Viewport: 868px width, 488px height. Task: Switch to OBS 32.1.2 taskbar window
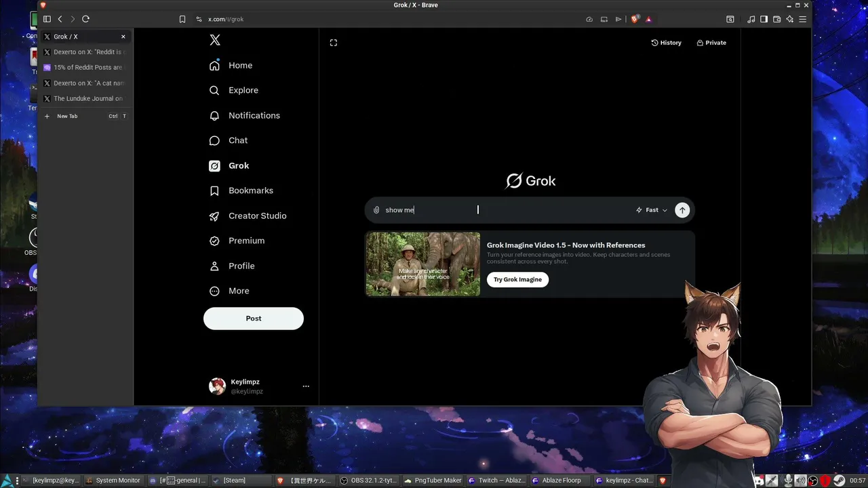[368, 481]
